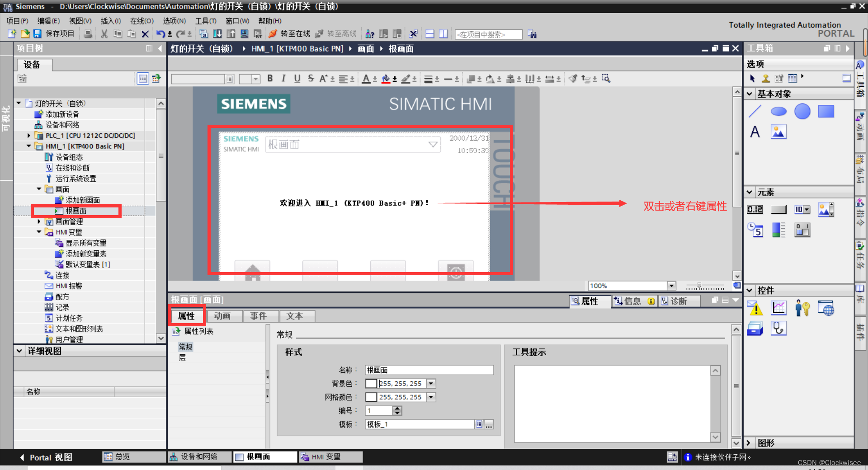Select the Ellipse tool in basic objects
868x470 pixels.
778,111
